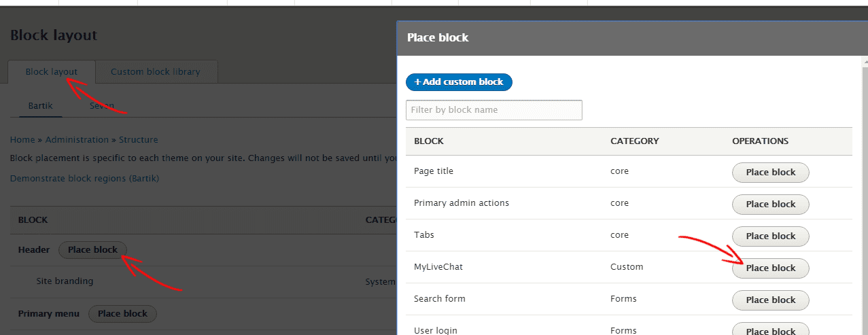The width and height of the screenshot is (868, 335).
Task: Go to the Home breadcrumb link
Action: [22, 139]
